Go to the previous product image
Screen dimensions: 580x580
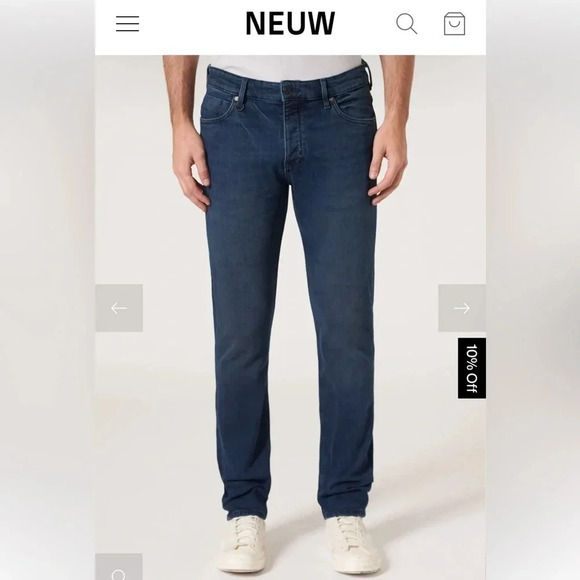point(119,308)
